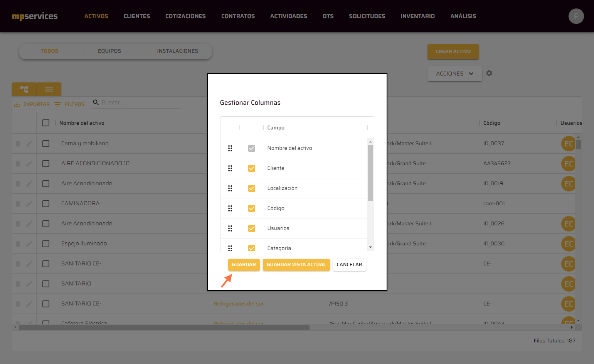Click the dialog vertical scrollbar thumb

370,173
